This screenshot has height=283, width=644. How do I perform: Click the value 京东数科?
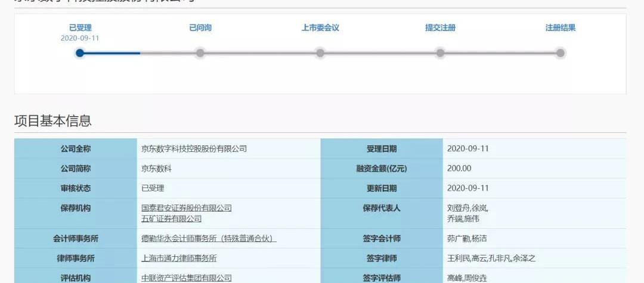(156, 169)
